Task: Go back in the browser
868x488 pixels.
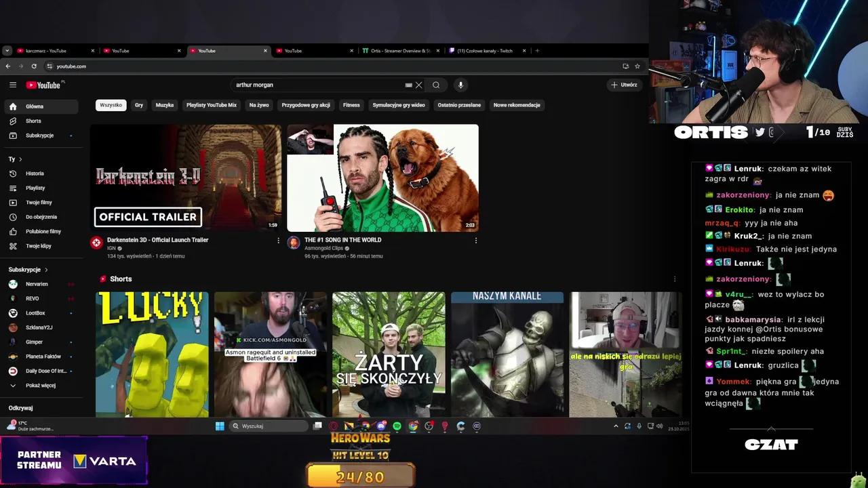Action: pos(7,66)
